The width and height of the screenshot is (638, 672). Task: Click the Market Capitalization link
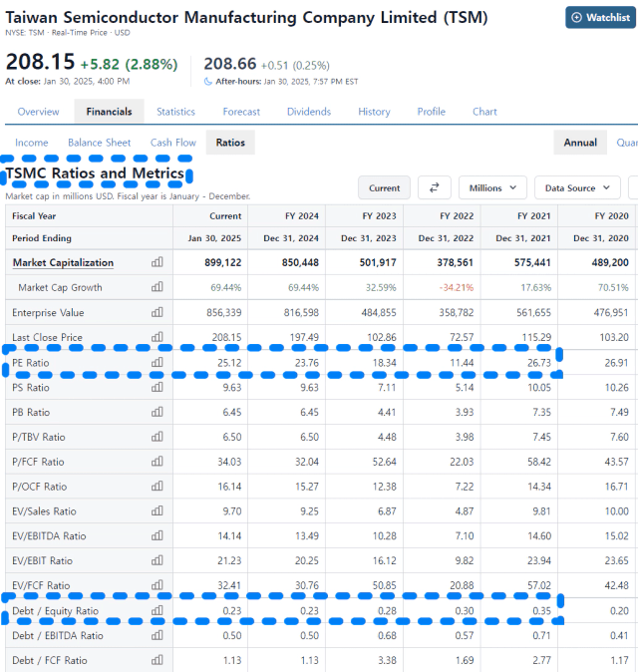click(63, 262)
